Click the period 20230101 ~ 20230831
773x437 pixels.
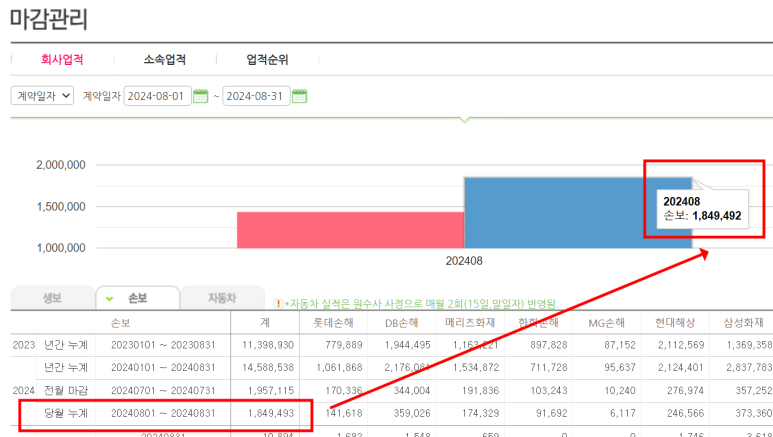coord(163,345)
